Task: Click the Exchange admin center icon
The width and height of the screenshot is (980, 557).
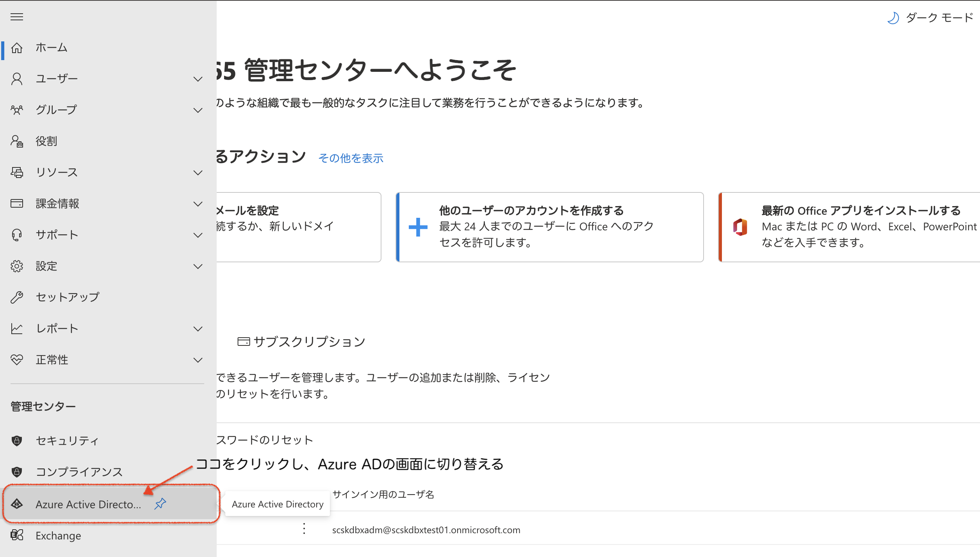Action: (17, 535)
